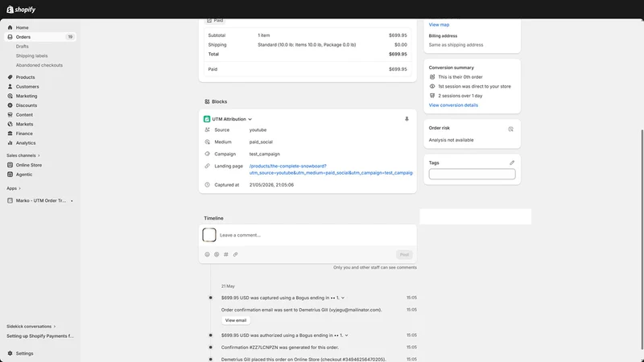Click the Orders count badge 19
Screen dimensions: 644x362
pyautogui.click(x=70, y=37)
